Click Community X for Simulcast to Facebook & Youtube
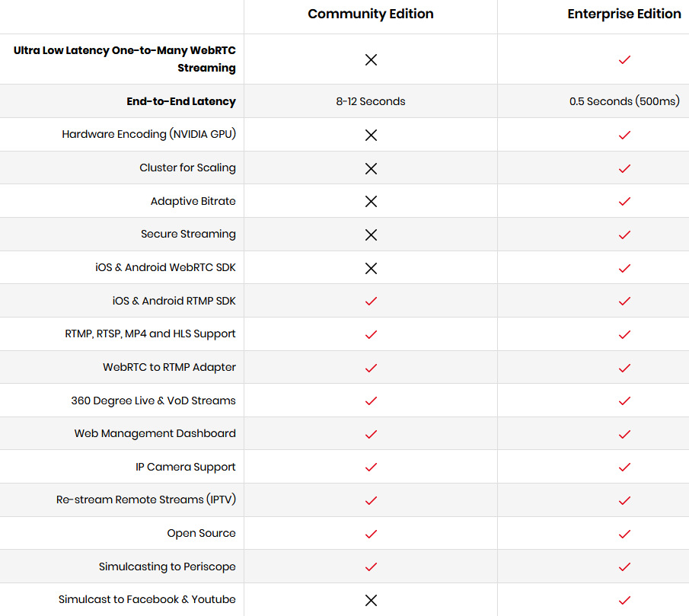689x616 pixels. point(371,600)
